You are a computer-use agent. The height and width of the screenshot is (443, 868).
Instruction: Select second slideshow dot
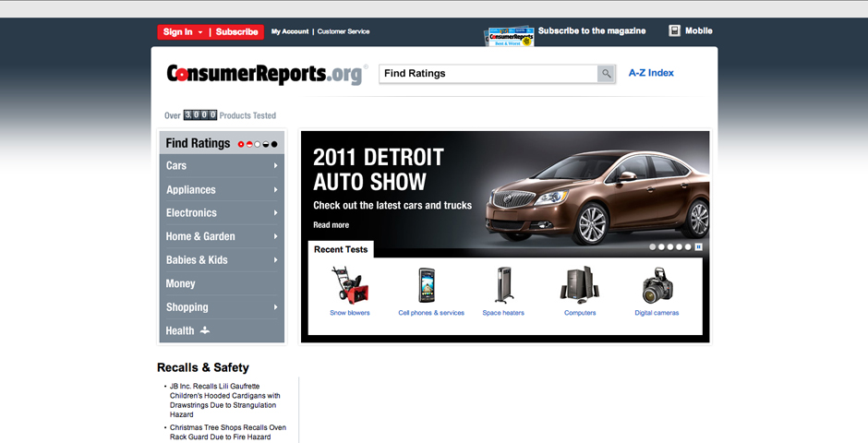coord(661,246)
